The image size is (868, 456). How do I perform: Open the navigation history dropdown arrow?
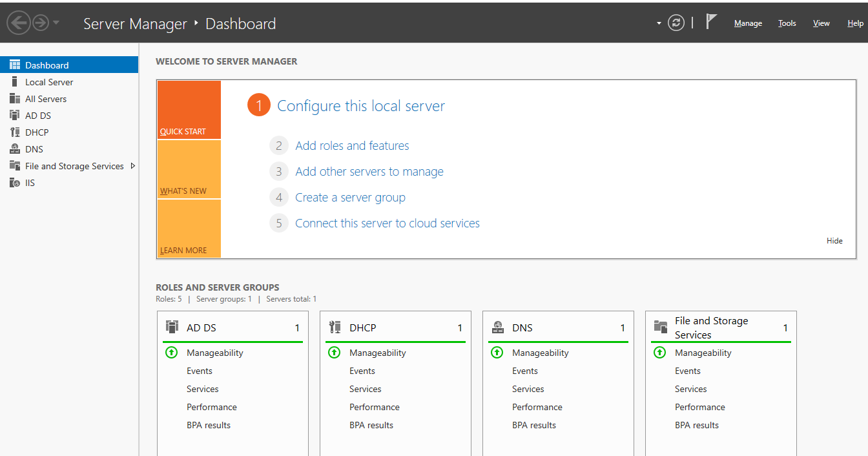[56, 23]
